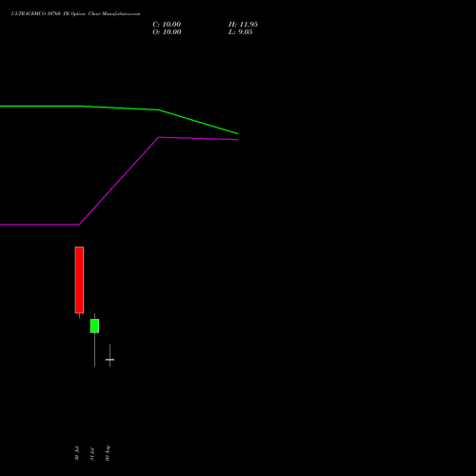Click the close value C: 10.00
This screenshot has height=476, width=476.
pyautogui.click(x=167, y=25)
